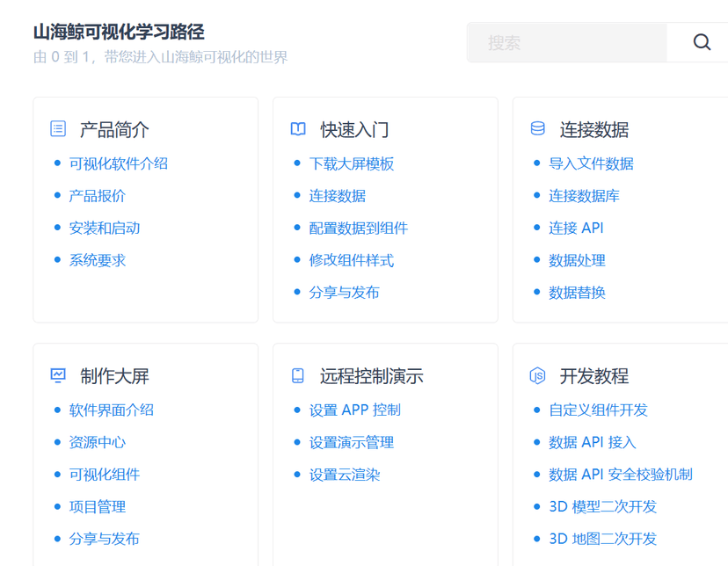The height and width of the screenshot is (566, 728).
Task: Click the 制作大屏 card heading
Action: point(114,376)
